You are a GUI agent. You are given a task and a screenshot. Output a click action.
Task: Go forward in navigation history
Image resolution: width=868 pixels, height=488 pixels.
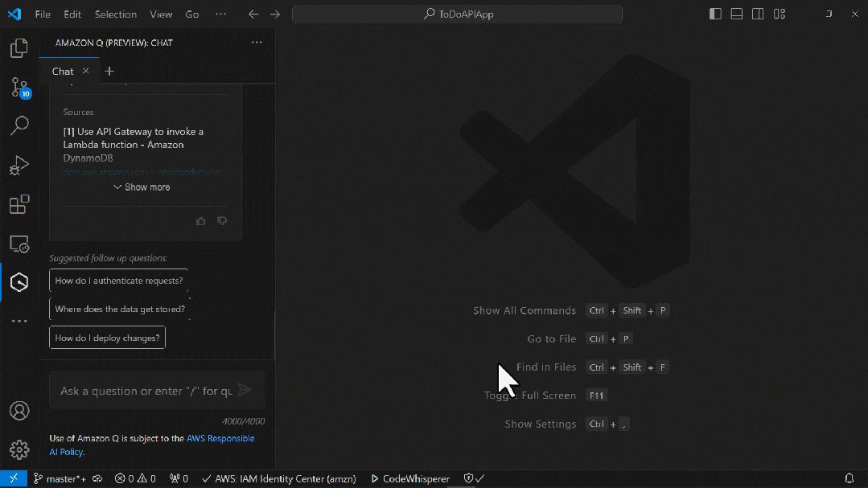tap(275, 14)
